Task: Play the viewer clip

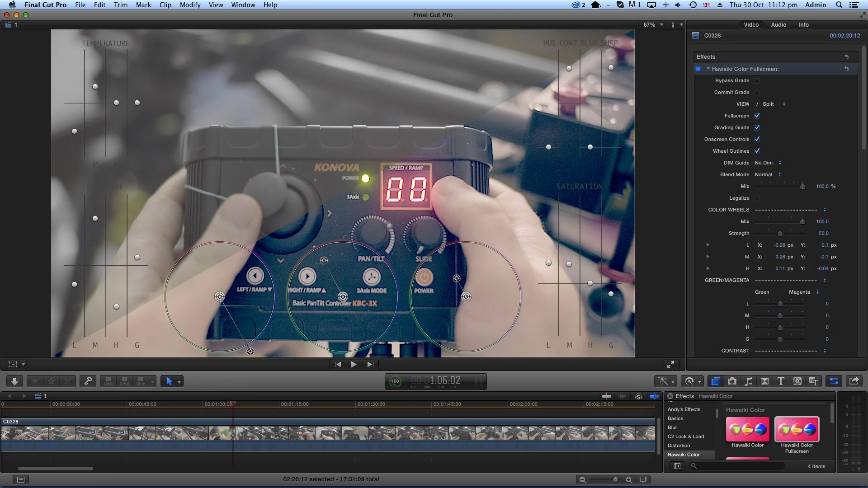Action: click(x=354, y=364)
